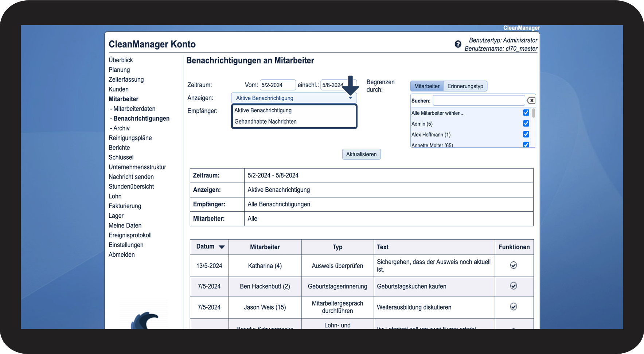Switch to the Erinnerungstyp tab
This screenshot has height=354, width=644.
(x=465, y=86)
